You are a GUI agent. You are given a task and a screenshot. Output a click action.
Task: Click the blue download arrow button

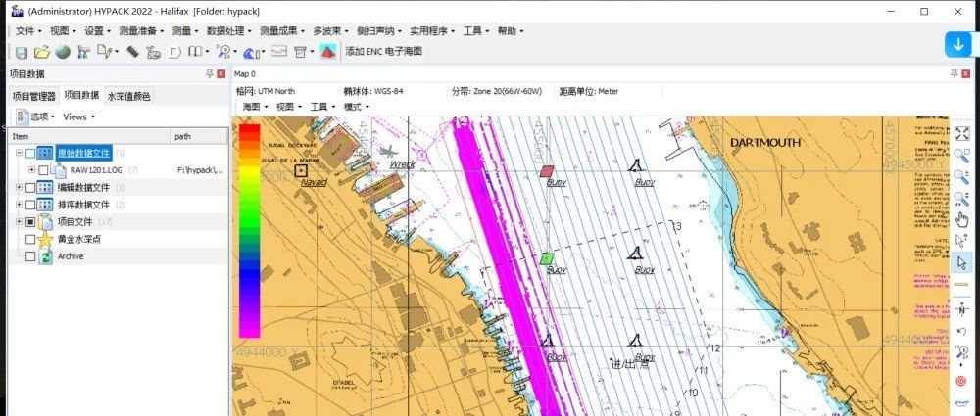958,45
